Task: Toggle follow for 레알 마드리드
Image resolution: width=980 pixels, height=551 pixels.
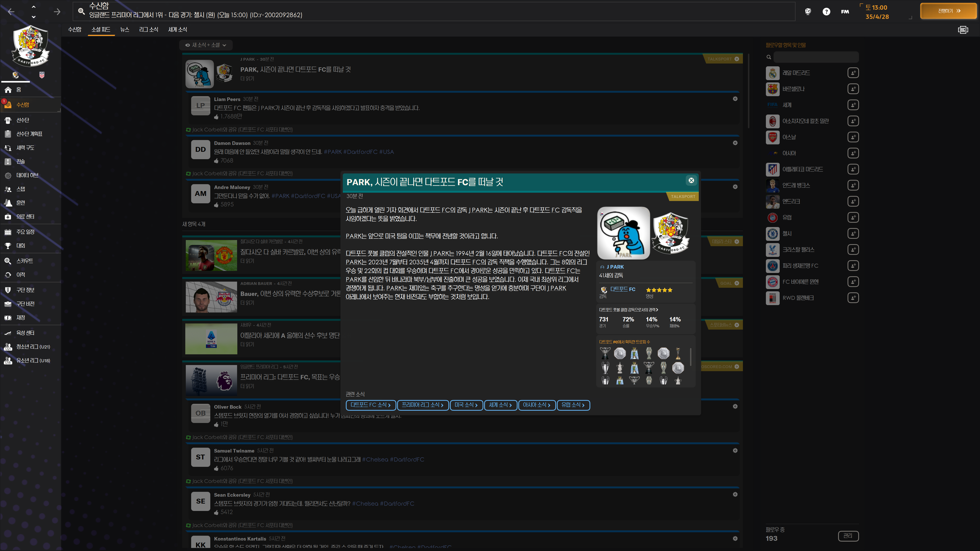Action: point(853,73)
